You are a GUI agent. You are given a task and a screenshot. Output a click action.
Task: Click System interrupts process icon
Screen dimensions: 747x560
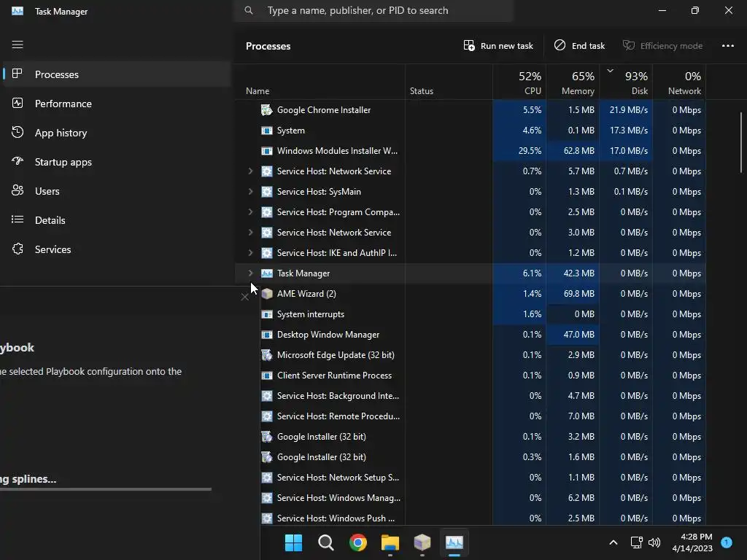(267, 314)
